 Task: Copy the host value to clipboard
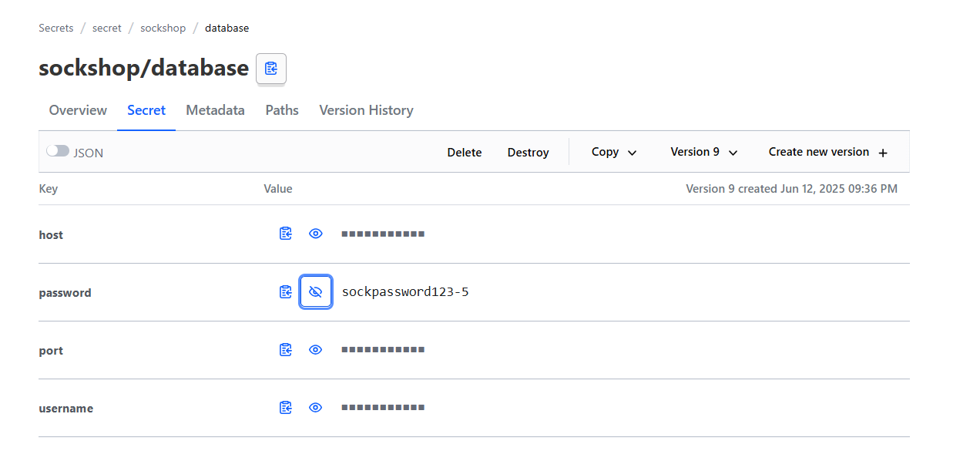(x=286, y=234)
